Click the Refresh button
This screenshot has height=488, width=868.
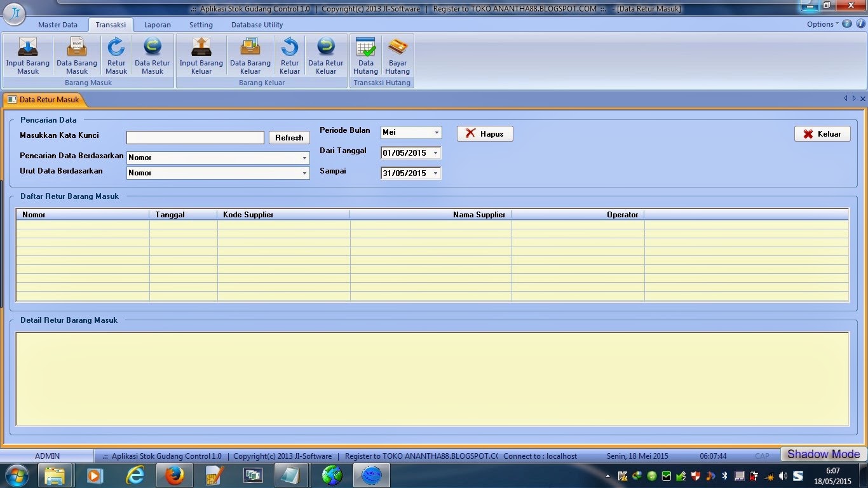[289, 137]
